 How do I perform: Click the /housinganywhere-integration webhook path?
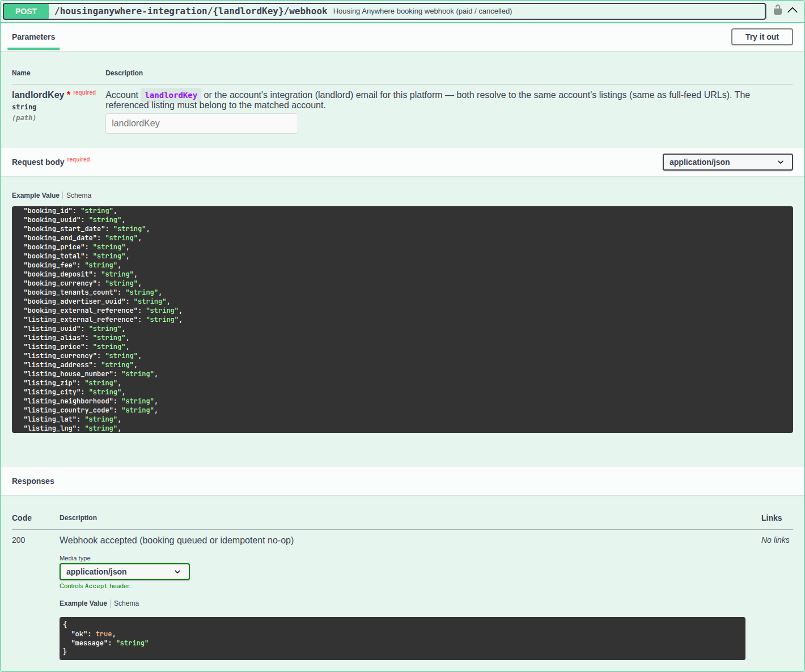coord(191,11)
